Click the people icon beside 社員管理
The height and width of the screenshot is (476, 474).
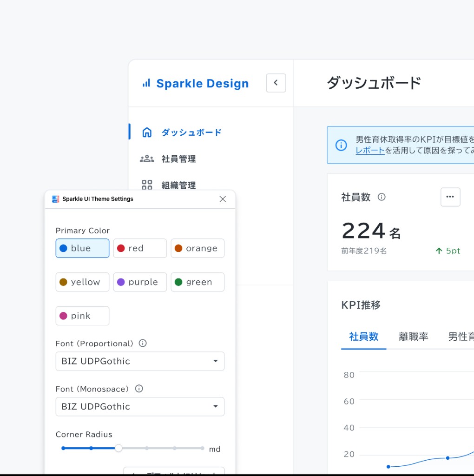pyautogui.click(x=147, y=159)
